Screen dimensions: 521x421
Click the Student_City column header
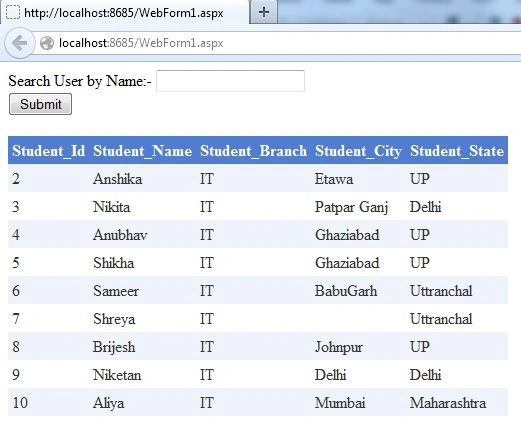[358, 151]
